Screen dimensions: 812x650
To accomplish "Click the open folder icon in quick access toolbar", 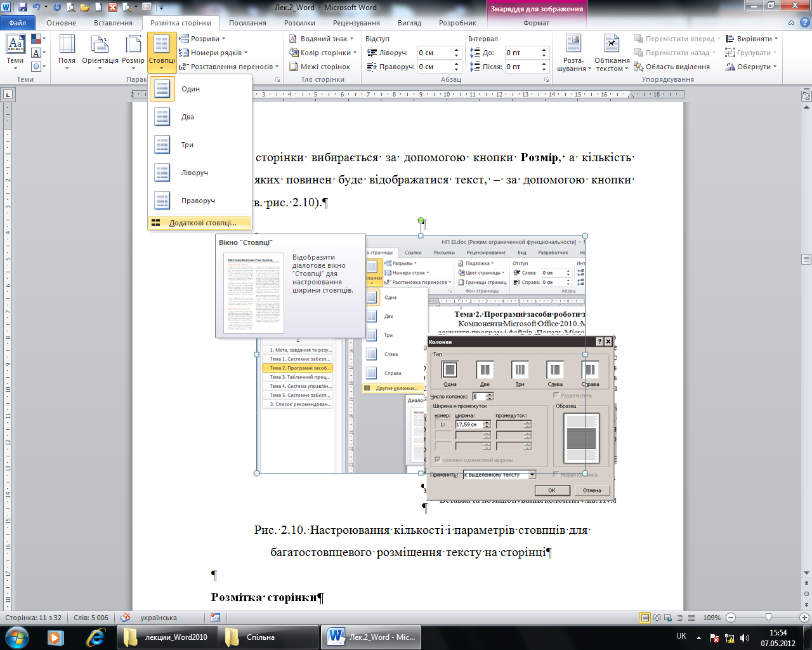I will [x=84, y=8].
